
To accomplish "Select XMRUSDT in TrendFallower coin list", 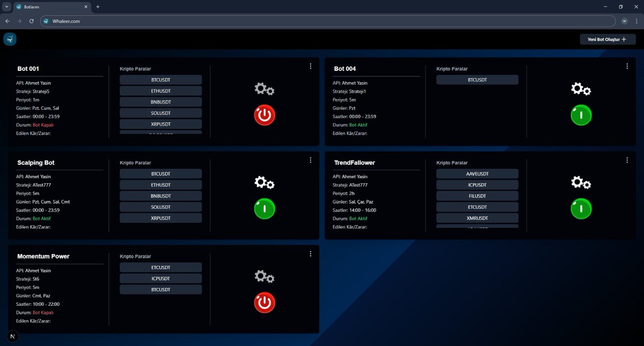I will click(x=478, y=218).
